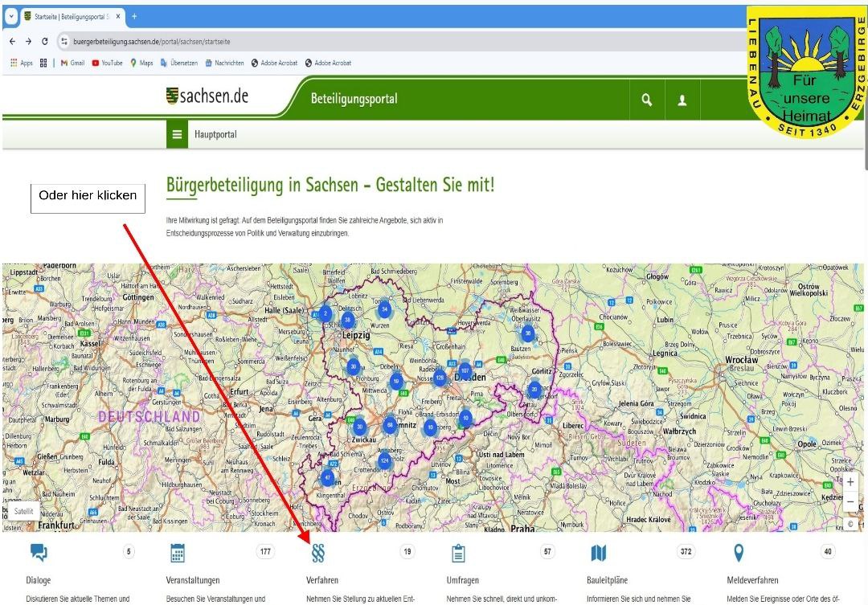Click the map copyright © icon

[x=851, y=524]
